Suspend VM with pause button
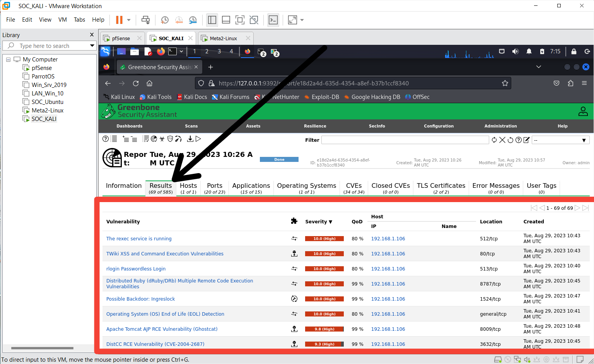594x364 pixels. click(119, 20)
